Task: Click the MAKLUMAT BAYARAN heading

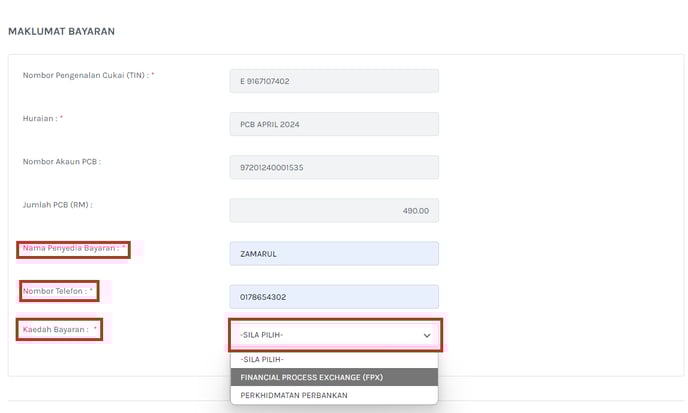Action: pos(61,31)
